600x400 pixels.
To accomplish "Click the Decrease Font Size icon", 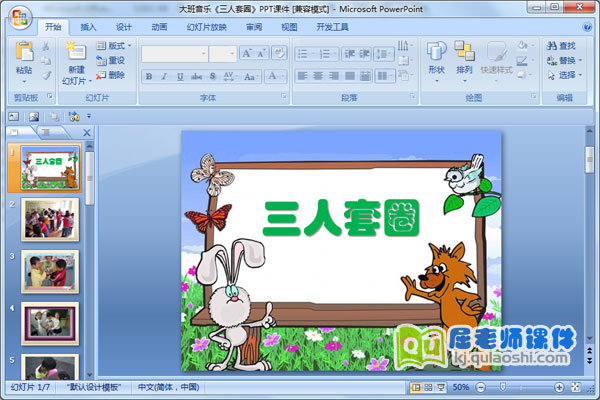I will click(x=261, y=54).
